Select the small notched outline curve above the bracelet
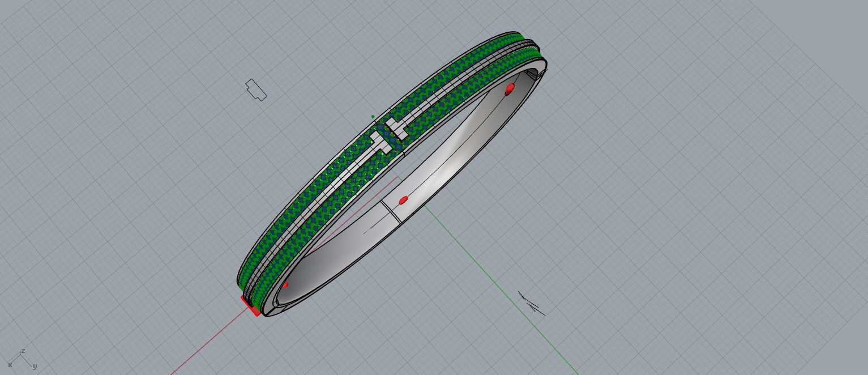 coord(256,90)
